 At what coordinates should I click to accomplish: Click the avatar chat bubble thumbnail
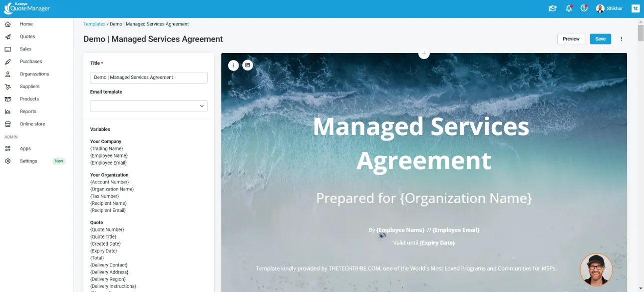click(596, 269)
